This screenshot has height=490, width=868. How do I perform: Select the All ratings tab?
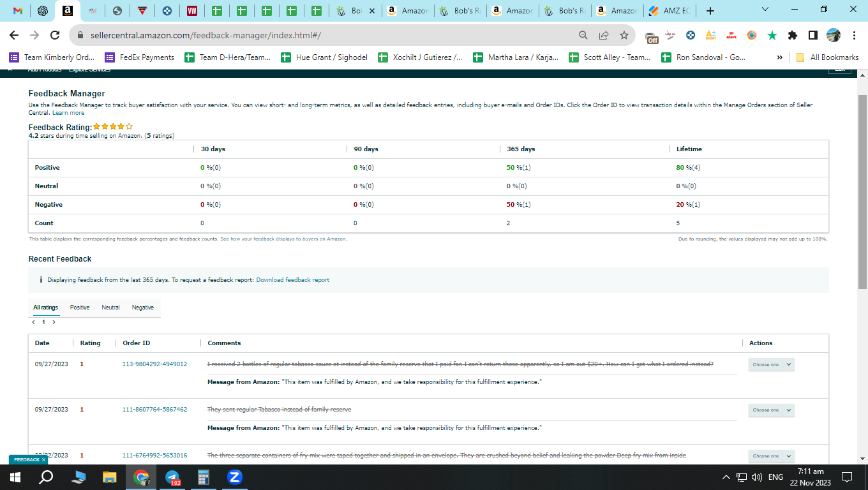coord(46,308)
